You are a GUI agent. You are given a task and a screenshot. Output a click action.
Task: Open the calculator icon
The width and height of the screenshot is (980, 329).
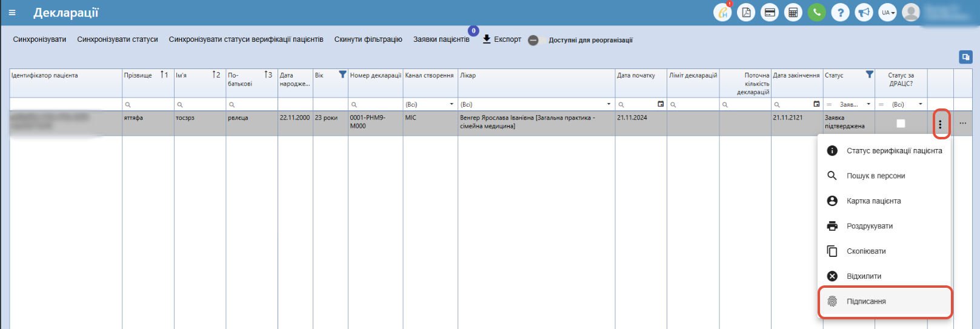click(793, 12)
